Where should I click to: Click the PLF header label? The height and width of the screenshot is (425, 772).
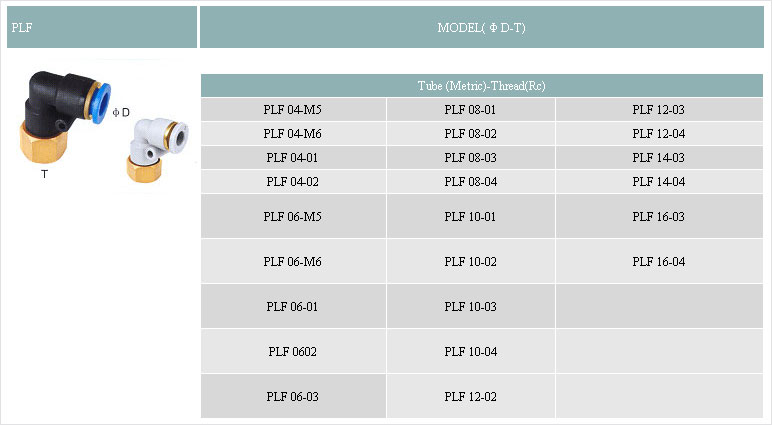[x=22, y=28]
